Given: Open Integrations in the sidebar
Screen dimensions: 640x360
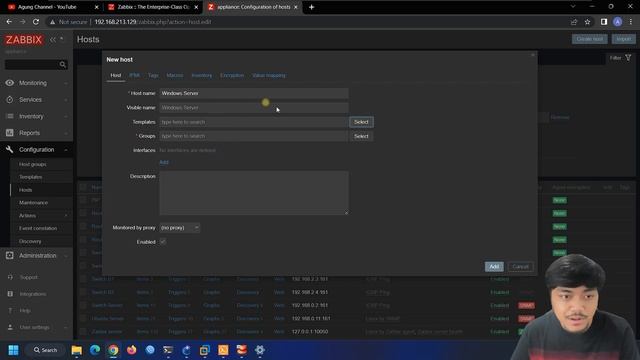Looking at the screenshot, I should (33, 294).
